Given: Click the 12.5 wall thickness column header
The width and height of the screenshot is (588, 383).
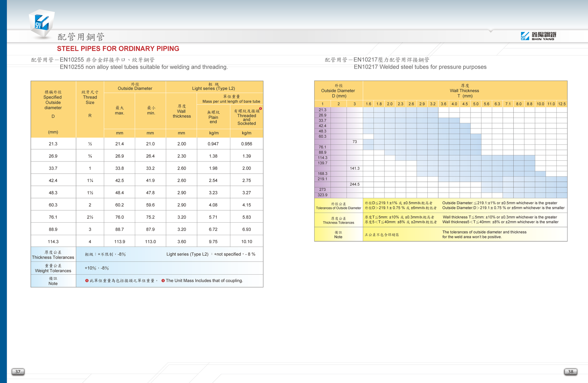Looking at the screenshot, I should click(562, 104).
